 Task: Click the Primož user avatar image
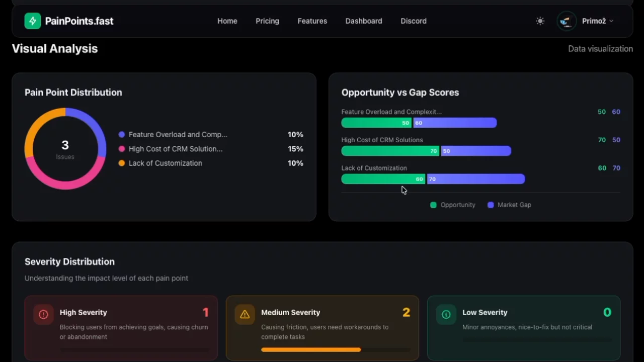567,21
